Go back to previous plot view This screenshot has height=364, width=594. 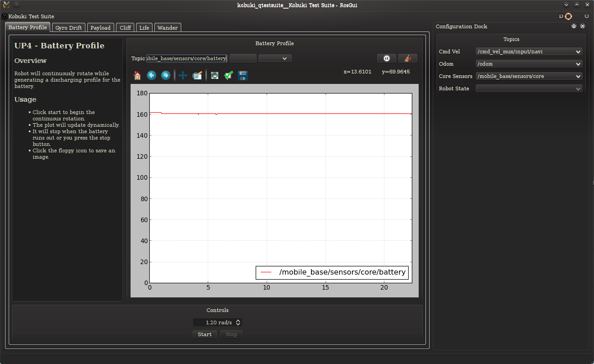coord(152,75)
